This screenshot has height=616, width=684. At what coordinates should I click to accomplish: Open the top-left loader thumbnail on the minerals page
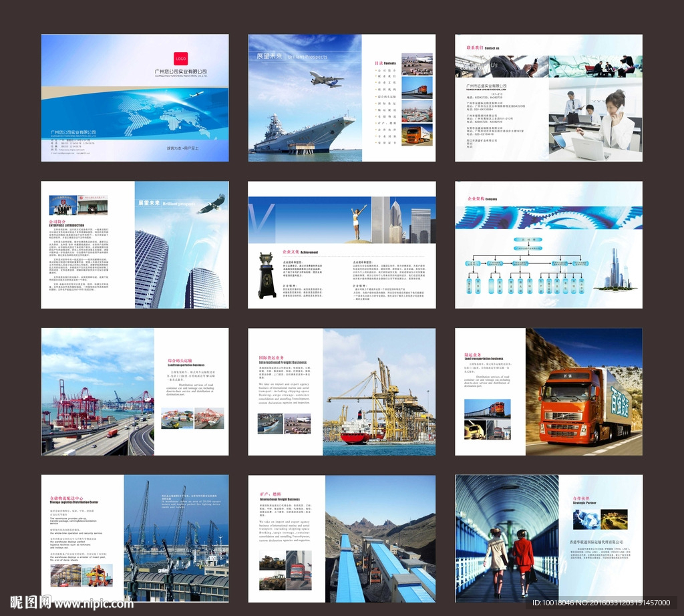[273, 561]
